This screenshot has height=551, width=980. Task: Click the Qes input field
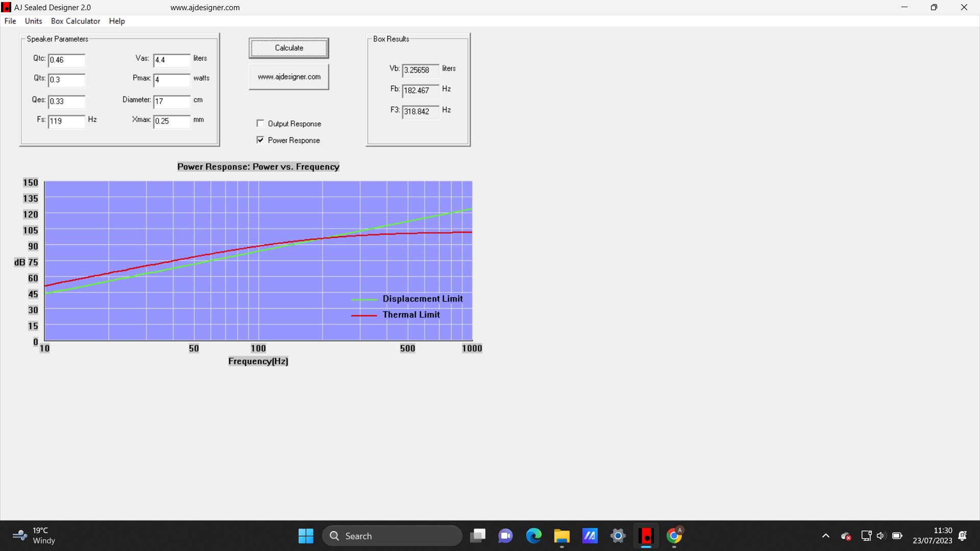click(x=67, y=102)
